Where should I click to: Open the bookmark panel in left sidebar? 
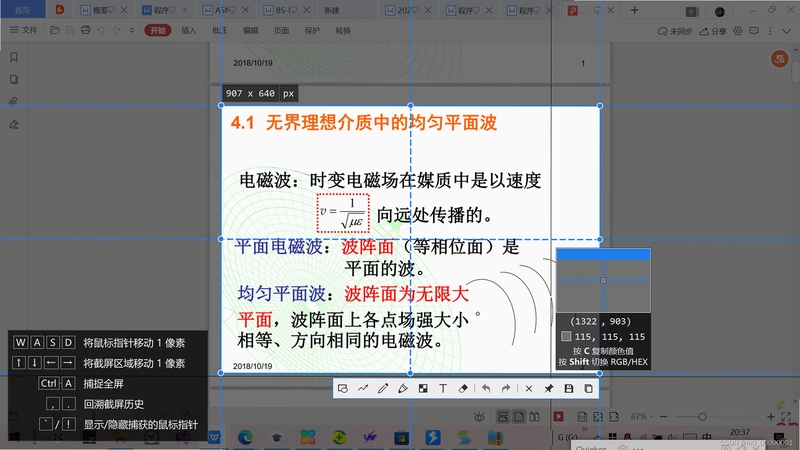pos(14,57)
